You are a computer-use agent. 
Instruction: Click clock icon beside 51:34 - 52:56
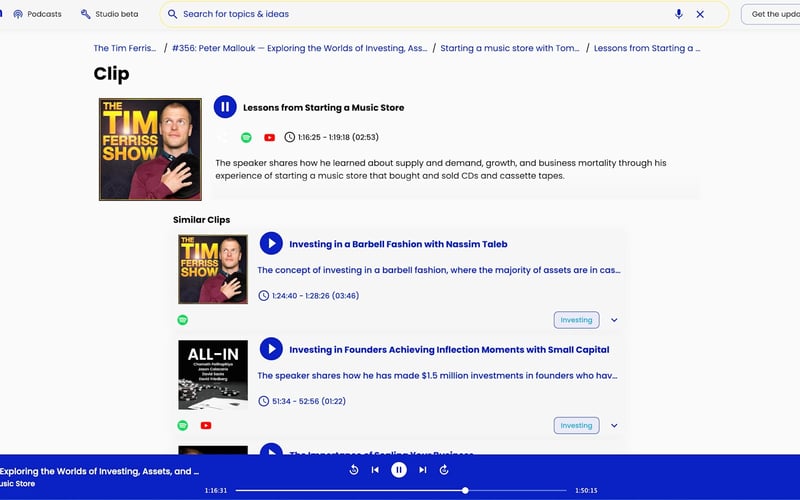click(263, 401)
